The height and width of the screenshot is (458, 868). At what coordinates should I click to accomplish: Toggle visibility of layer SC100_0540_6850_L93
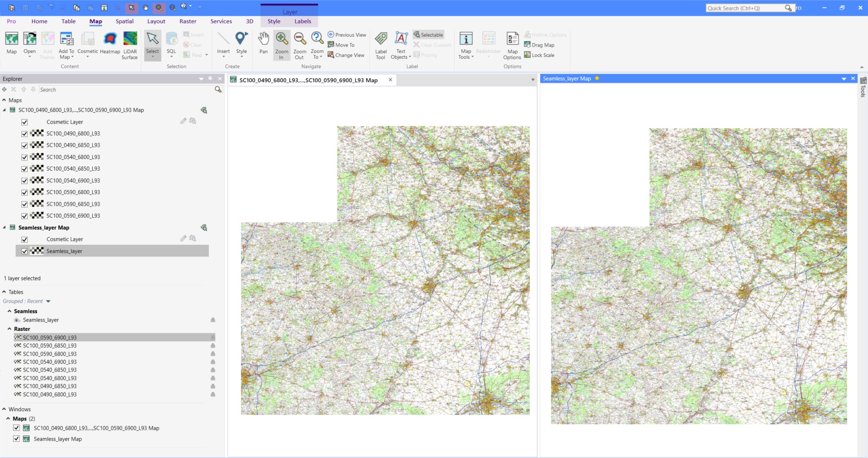click(24, 169)
